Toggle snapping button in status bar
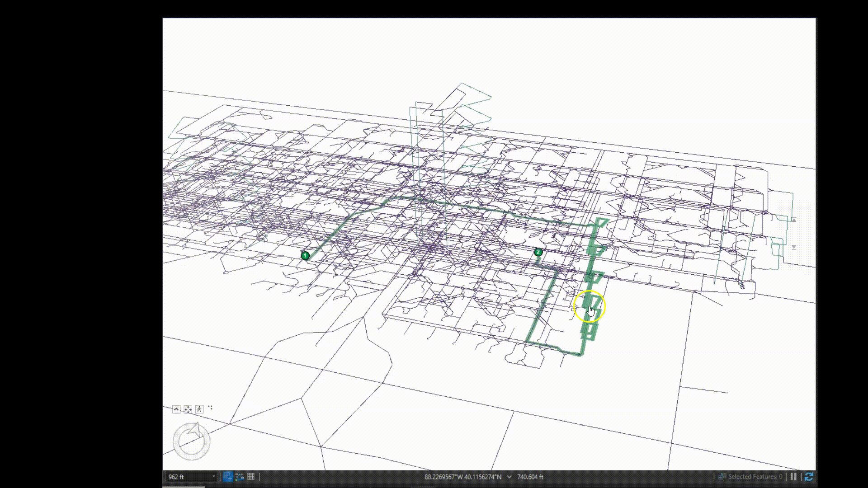This screenshot has height=488, width=868. [x=228, y=477]
